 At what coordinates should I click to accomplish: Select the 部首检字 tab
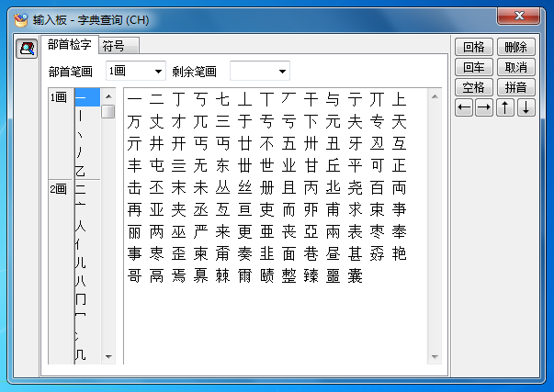69,44
